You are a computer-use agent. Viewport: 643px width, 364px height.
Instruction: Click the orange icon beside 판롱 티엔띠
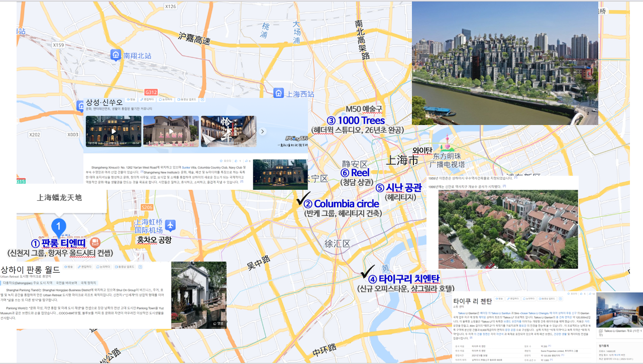point(95,244)
